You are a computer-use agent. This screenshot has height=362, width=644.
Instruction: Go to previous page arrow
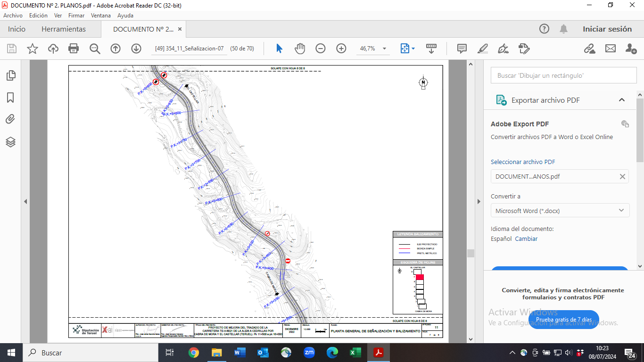(116, 49)
